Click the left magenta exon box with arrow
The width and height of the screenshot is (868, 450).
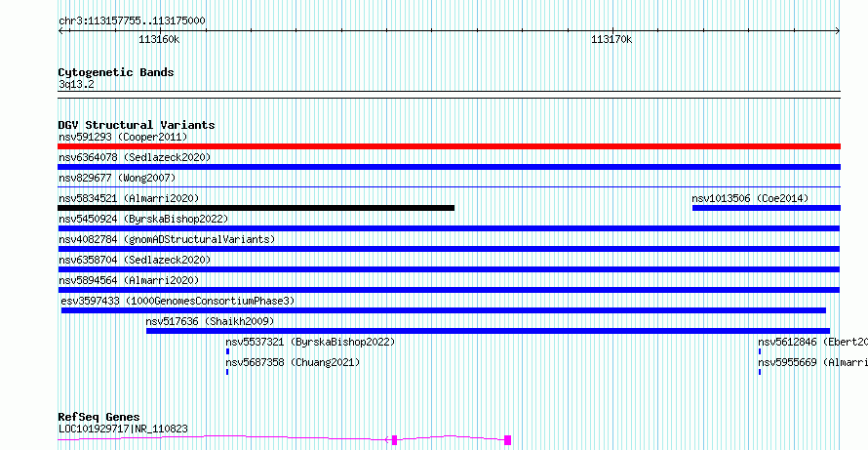tap(392, 440)
